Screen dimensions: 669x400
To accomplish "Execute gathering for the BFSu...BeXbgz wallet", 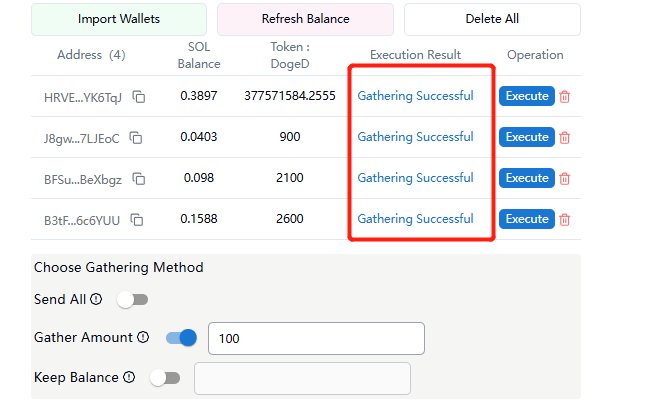I will [x=526, y=178].
